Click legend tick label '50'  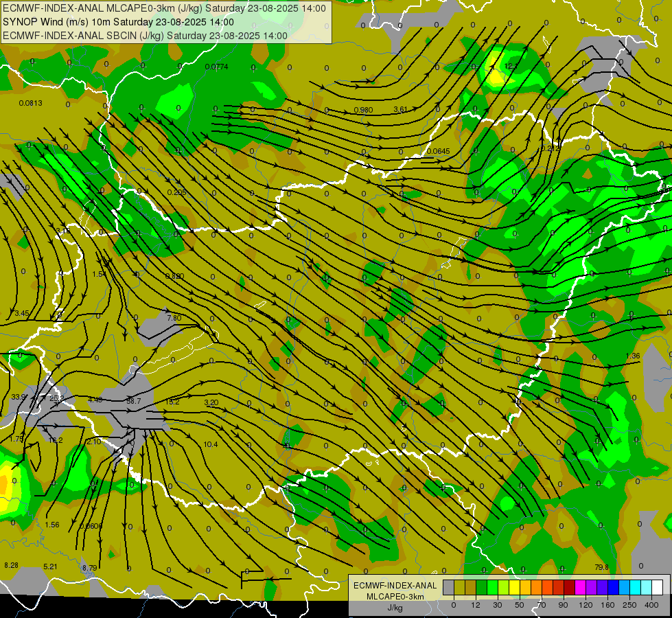coord(520,605)
